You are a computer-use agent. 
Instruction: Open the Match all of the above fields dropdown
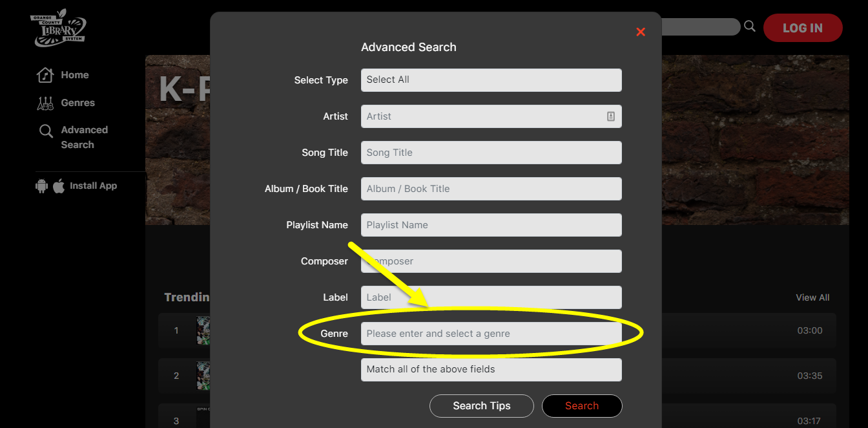tap(491, 370)
